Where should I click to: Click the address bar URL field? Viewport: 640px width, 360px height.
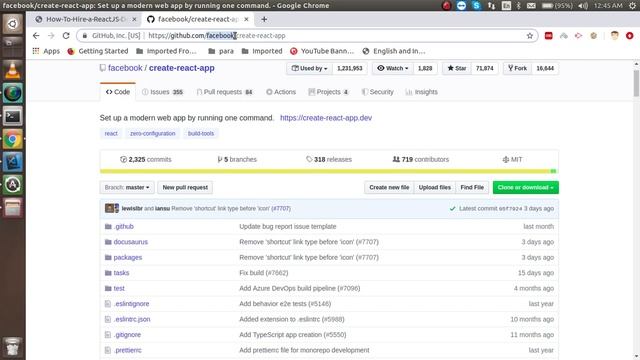tap(306, 36)
